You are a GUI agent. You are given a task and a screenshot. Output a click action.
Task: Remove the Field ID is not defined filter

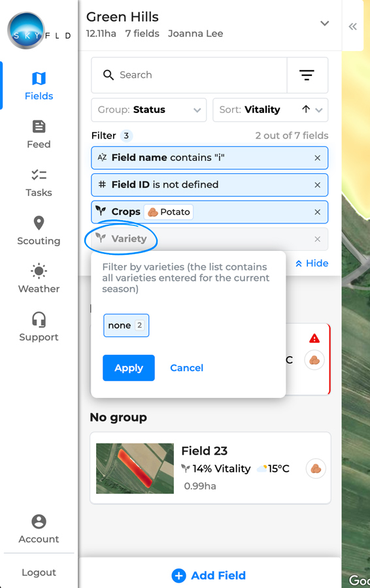click(318, 185)
